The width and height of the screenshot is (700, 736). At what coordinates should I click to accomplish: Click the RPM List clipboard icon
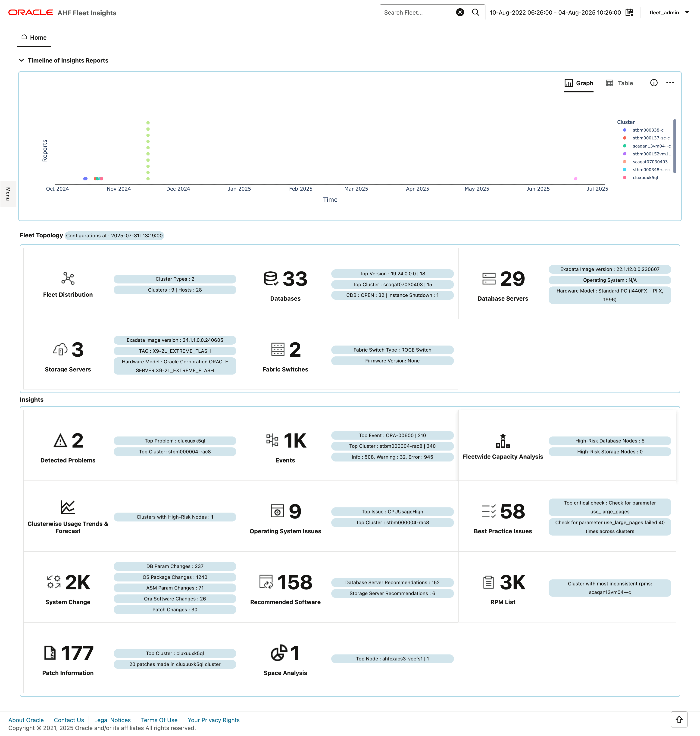(x=488, y=582)
